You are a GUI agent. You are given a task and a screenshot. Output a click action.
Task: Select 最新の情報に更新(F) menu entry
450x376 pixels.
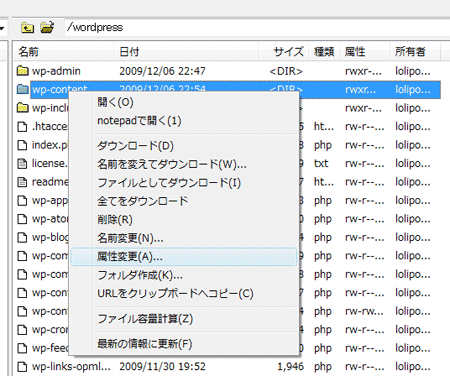click(184, 344)
